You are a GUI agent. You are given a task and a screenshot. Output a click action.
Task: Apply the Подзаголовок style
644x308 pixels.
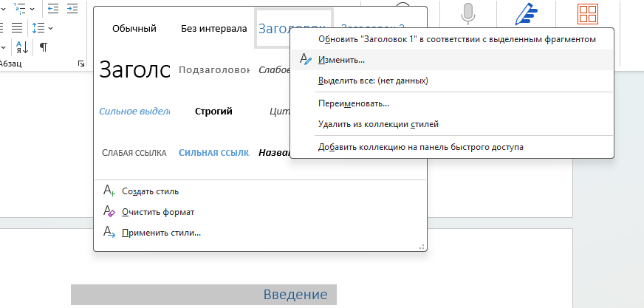(214, 70)
